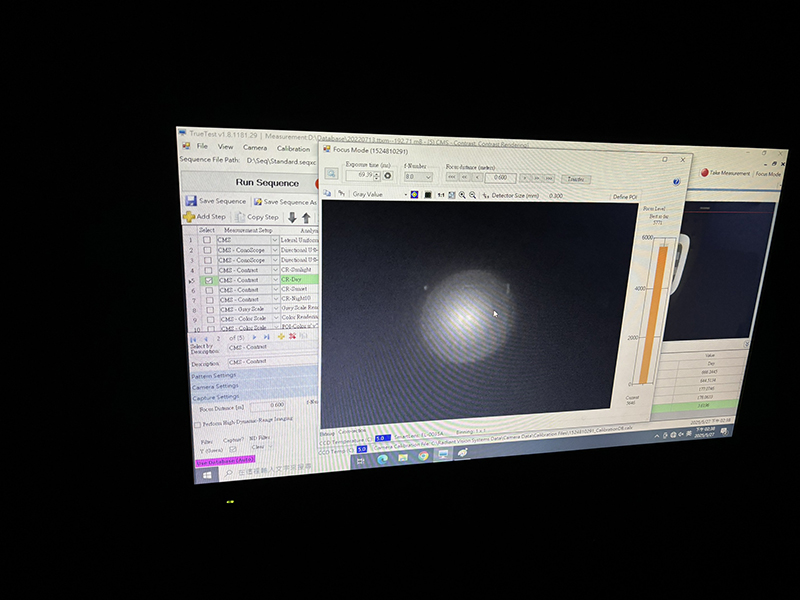Open Measurement Setup dropdown for step 5
Image resolution: width=800 pixels, height=600 pixels.
[276, 280]
